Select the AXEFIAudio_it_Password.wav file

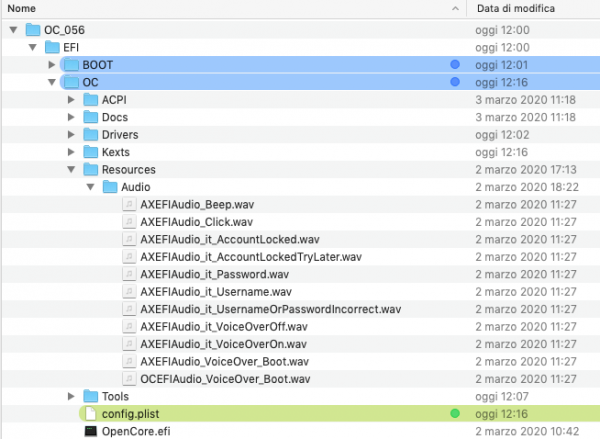[x=214, y=274]
